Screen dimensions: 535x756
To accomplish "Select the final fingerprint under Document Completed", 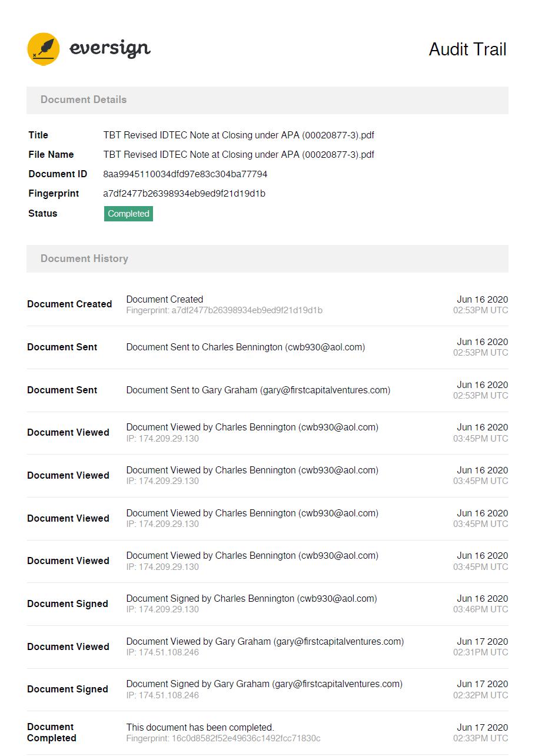I will point(223,738).
